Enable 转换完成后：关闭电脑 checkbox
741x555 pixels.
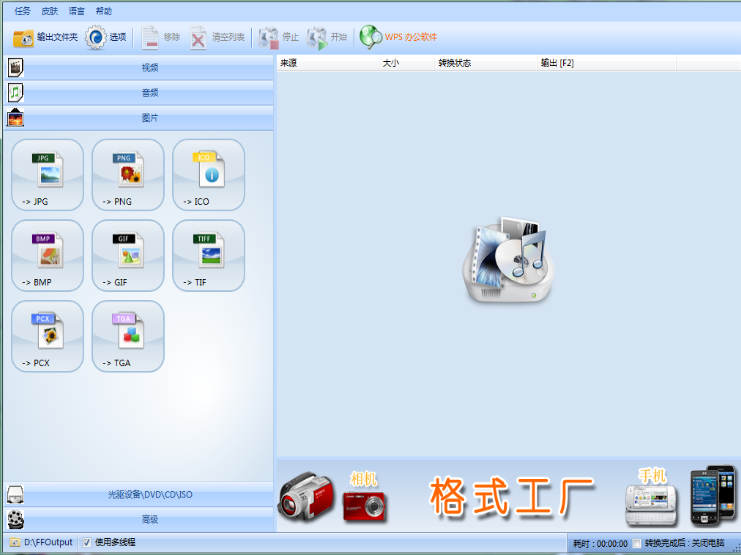pos(637,543)
